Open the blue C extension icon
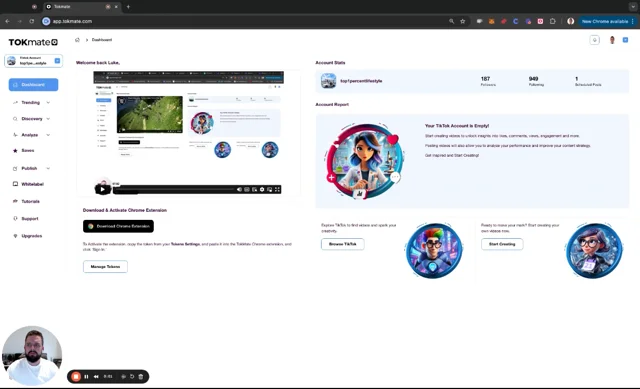The image size is (640, 389). [516, 21]
